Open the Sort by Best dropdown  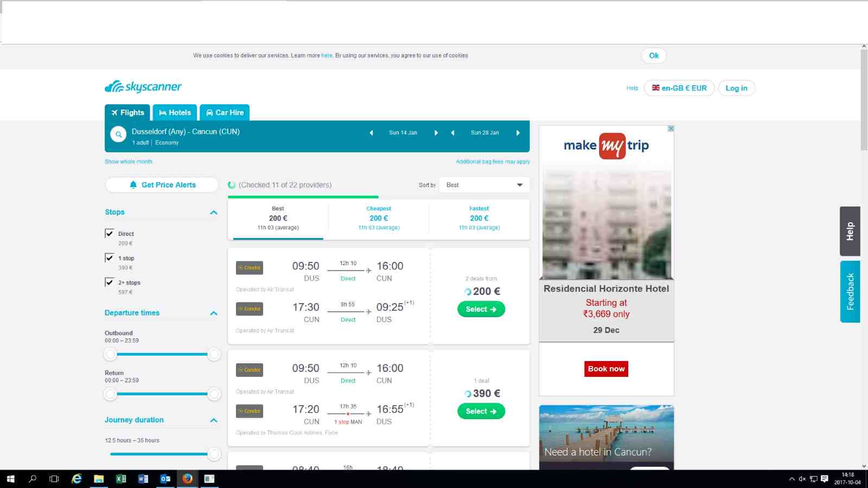(x=484, y=185)
